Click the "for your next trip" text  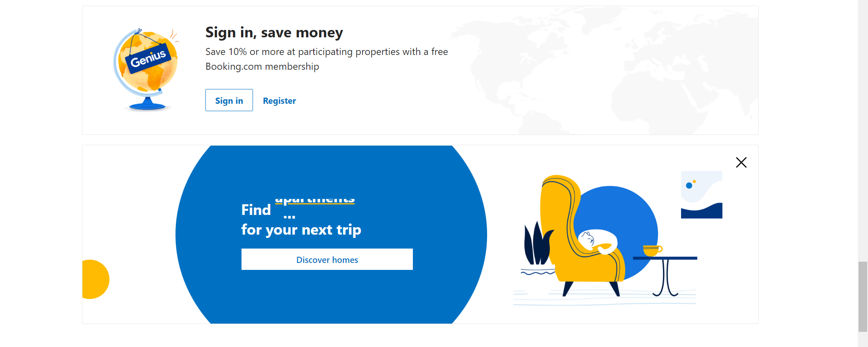pyautogui.click(x=301, y=230)
